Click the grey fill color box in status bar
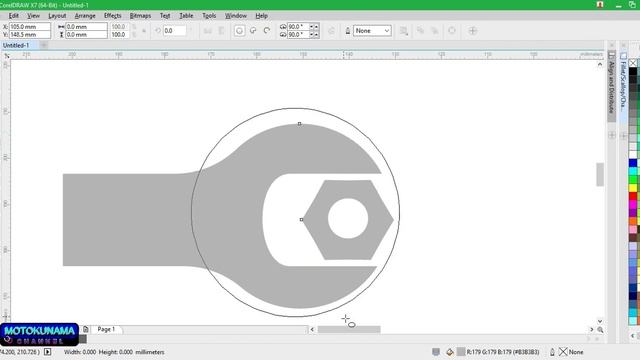 [x=461, y=352]
